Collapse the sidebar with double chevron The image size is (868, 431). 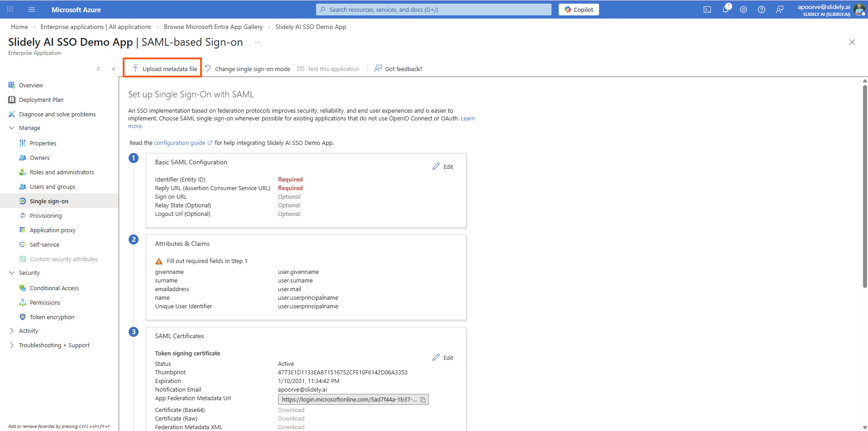[x=113, y=69]
